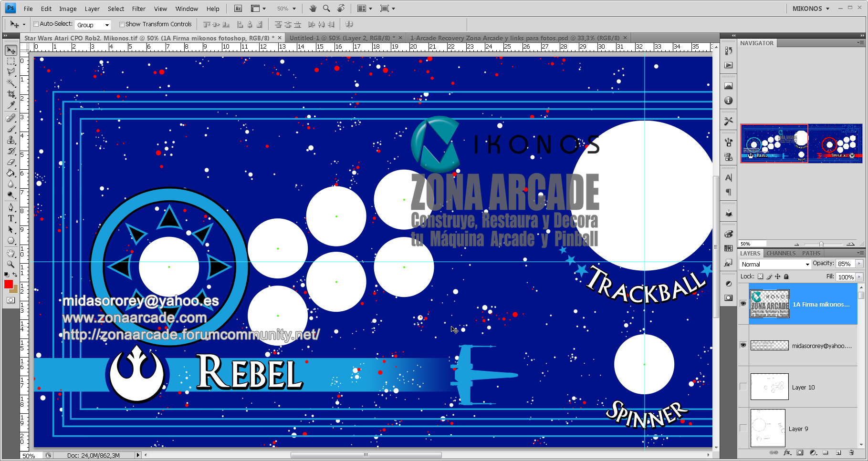868x461 pixels.
Task: Switch to the Channels tab
Action: (781, 253)
